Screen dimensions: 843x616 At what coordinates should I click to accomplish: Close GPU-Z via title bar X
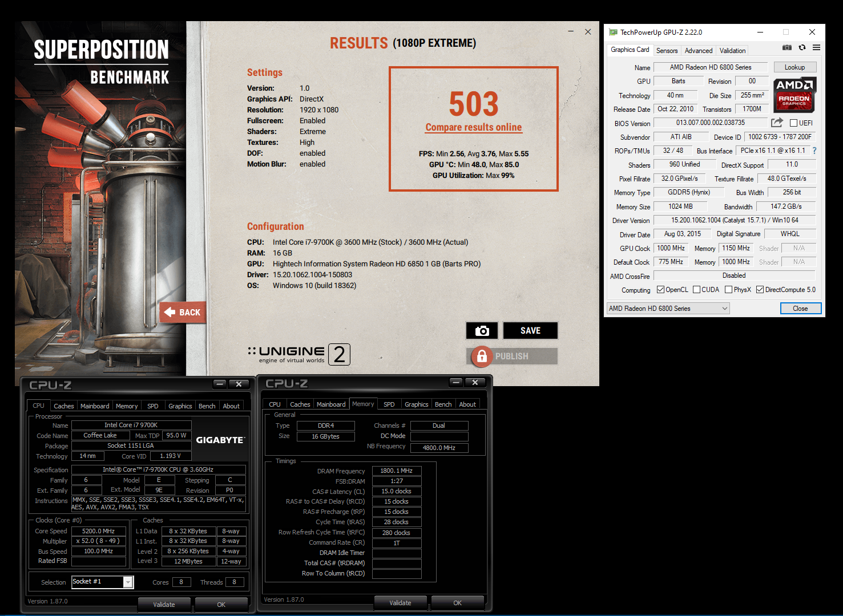(x=812, y=33)
